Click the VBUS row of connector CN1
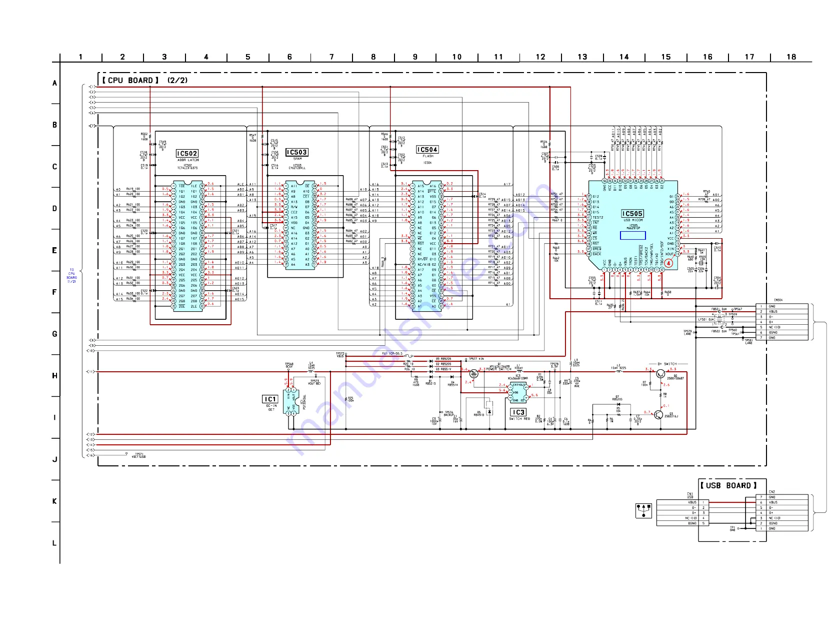 tap(682, 502)
